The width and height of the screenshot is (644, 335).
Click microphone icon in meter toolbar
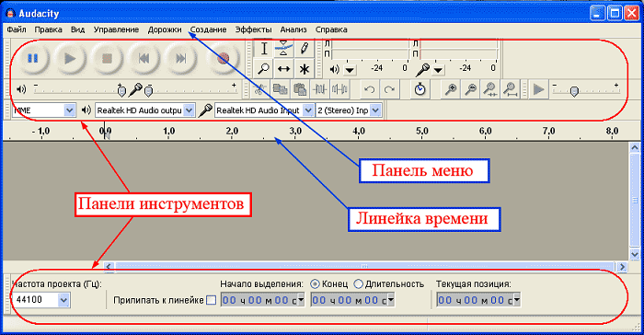point(422,70)
